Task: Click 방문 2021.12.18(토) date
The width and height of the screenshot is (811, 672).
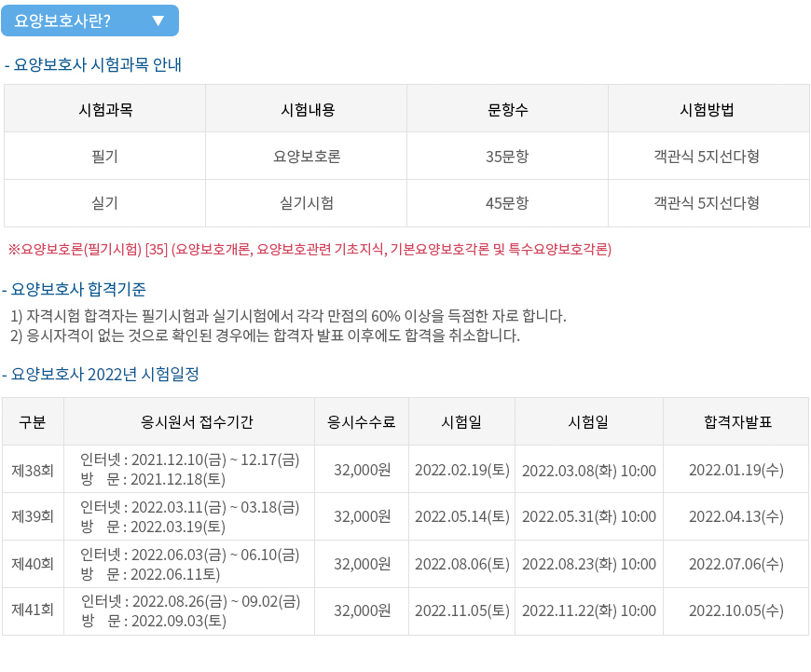Action: pyautogui.click(x=153, y=479)
